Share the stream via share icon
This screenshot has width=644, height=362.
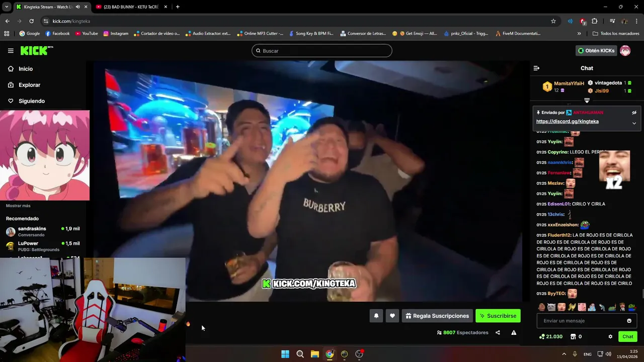coord(498,332)
